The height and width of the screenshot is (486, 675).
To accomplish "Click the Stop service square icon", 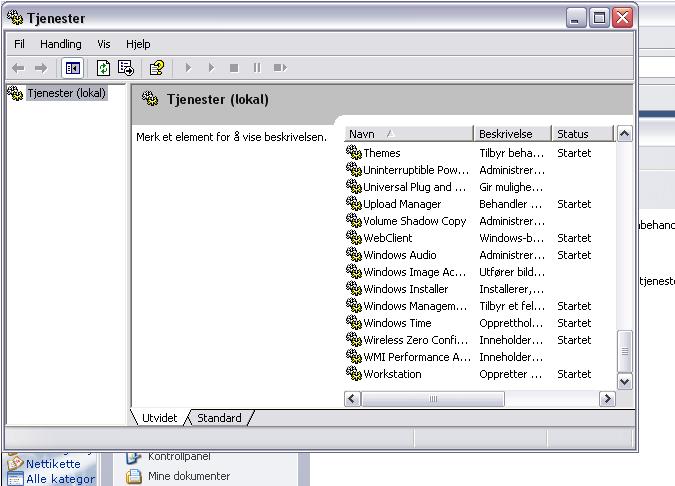I will [234, 68].
